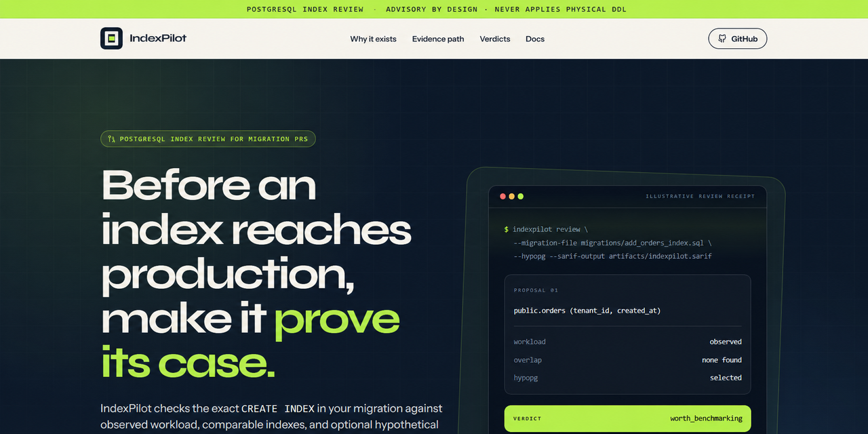Screen dimensions: 868x434
Task: Click the yellow dot in the terminal window
Action: 512,197
